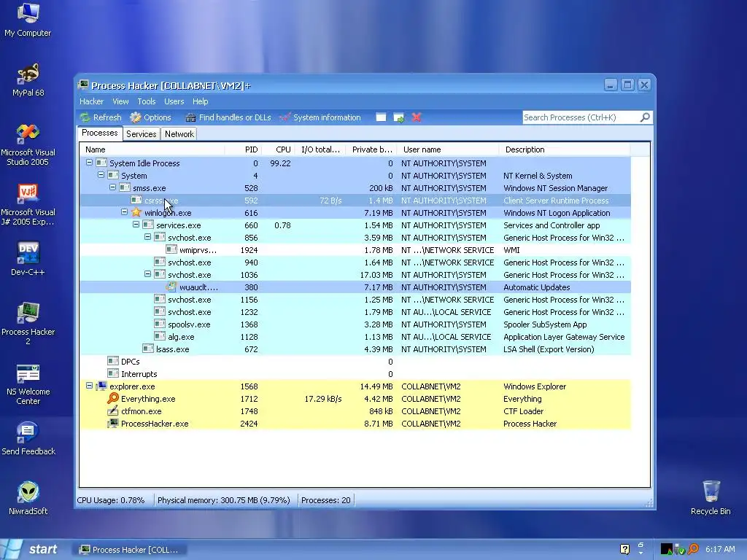Screen dimensions: 747x560
Task: Open the Recycle Bin
Action: coord(711,498)
